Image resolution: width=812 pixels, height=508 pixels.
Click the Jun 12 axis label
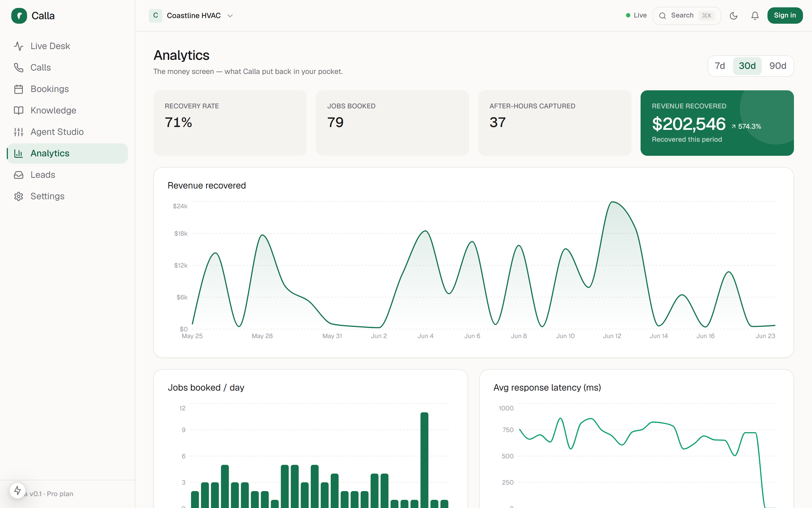pyautogui.click(x=612, y=336)
